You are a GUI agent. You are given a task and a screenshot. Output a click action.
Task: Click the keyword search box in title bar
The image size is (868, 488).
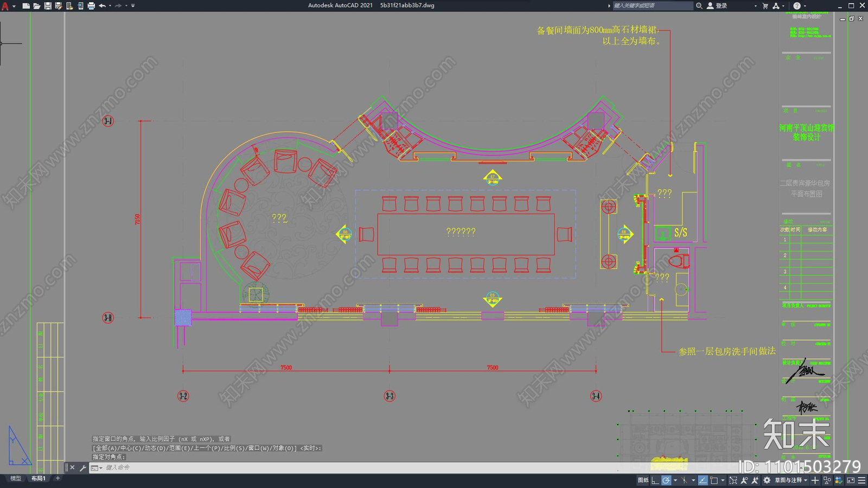coord(653,5)
